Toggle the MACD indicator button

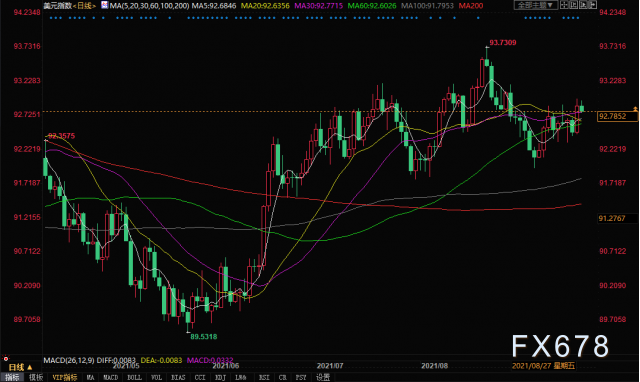point(111,378)
